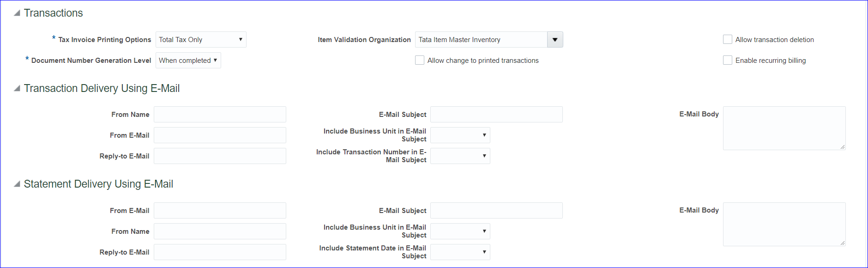The height and width of the screenshot is (268, 868).
Task: Check Enable recurring billing option
Action: [x=728, y=61]
